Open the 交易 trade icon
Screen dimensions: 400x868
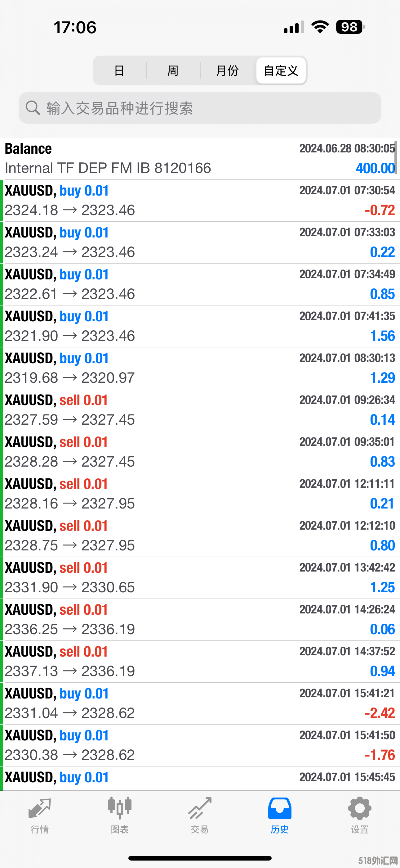[200, 809]
